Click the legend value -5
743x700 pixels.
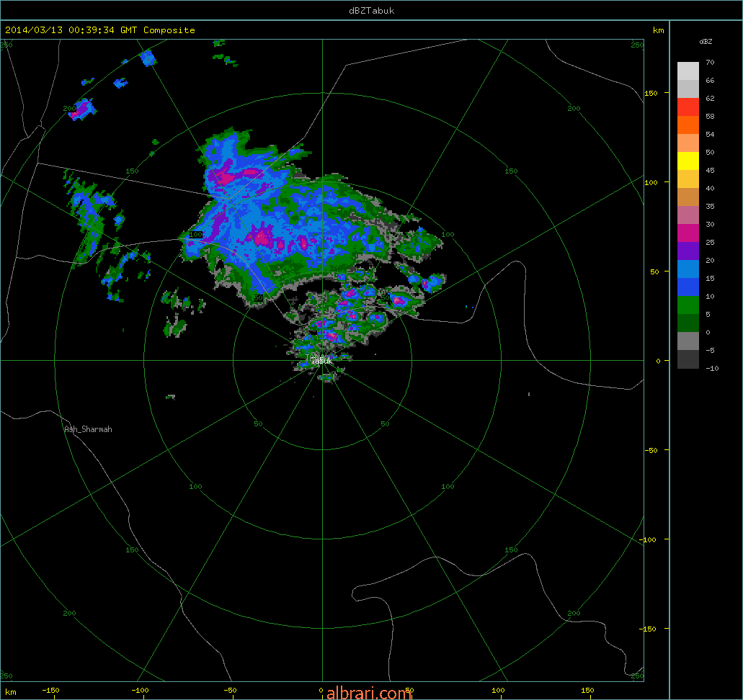[710, 350]
